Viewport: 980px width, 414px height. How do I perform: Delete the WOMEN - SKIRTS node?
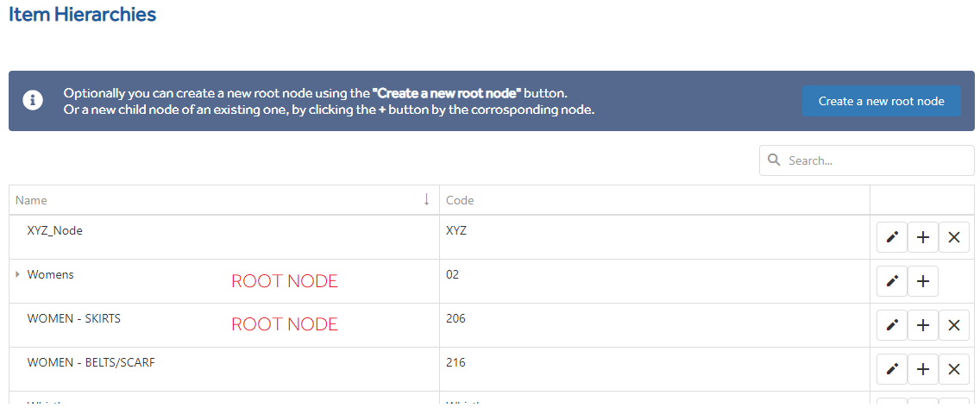point(954,324)
